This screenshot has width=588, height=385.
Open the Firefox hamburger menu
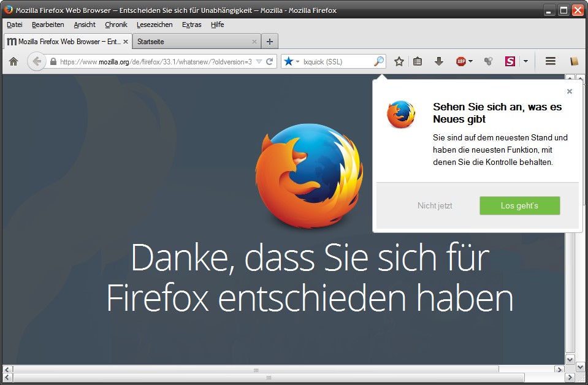click(x=551, y=61)
